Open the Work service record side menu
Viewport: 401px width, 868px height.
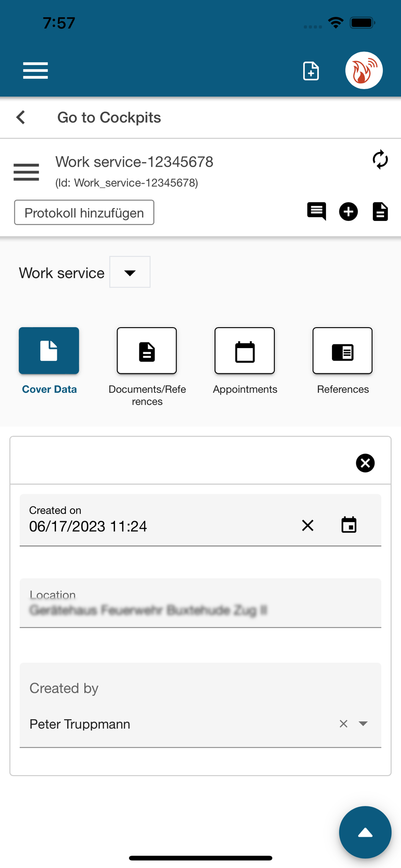26,172
